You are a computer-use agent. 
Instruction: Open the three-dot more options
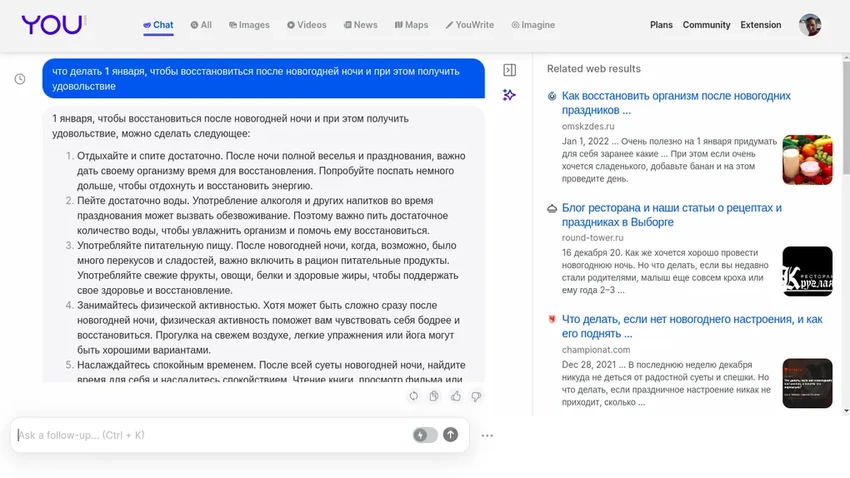(487, 435)
